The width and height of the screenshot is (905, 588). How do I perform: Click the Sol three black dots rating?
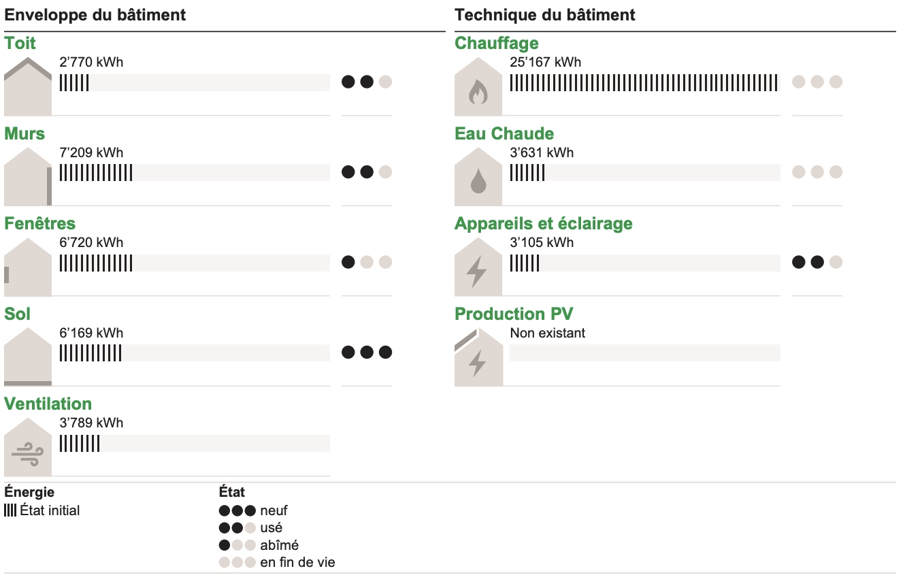367,353
